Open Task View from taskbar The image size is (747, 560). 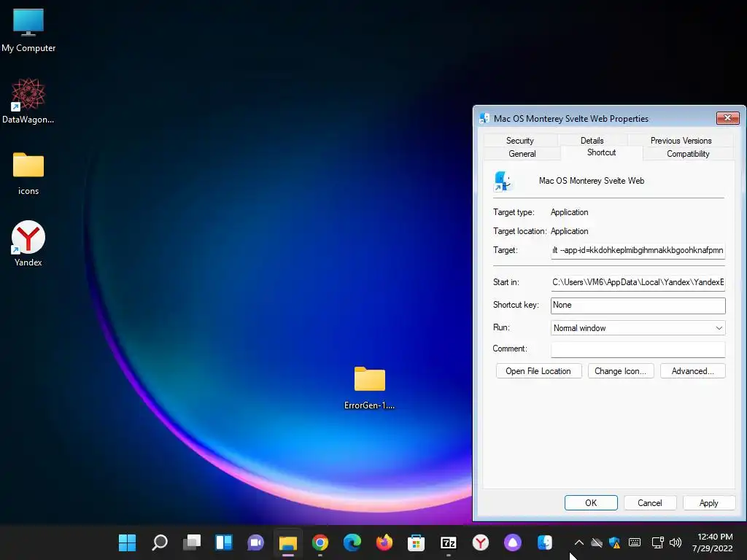[192, 542]
